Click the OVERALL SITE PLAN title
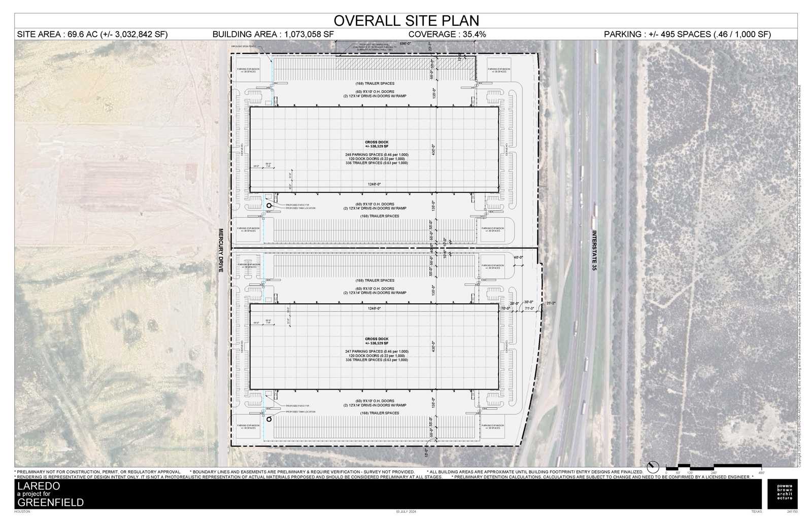Viewport: 812px width, 525px height. (x=406, y=21)
